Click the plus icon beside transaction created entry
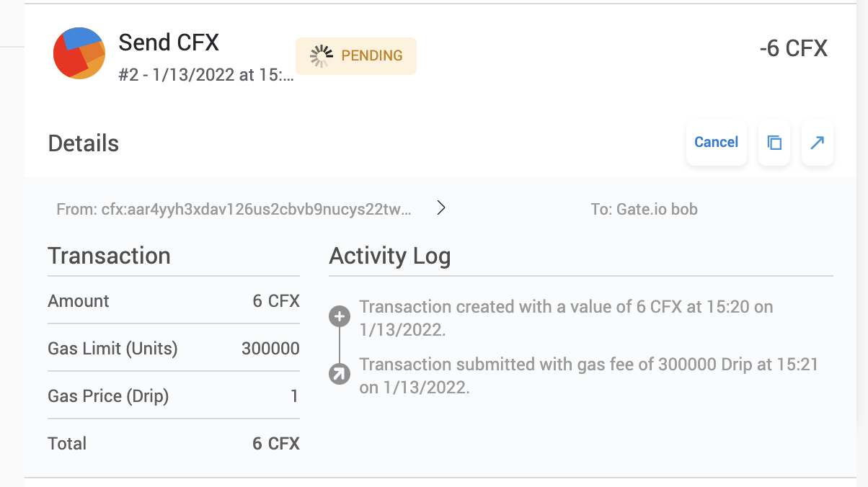 click(x=339, y=316)
